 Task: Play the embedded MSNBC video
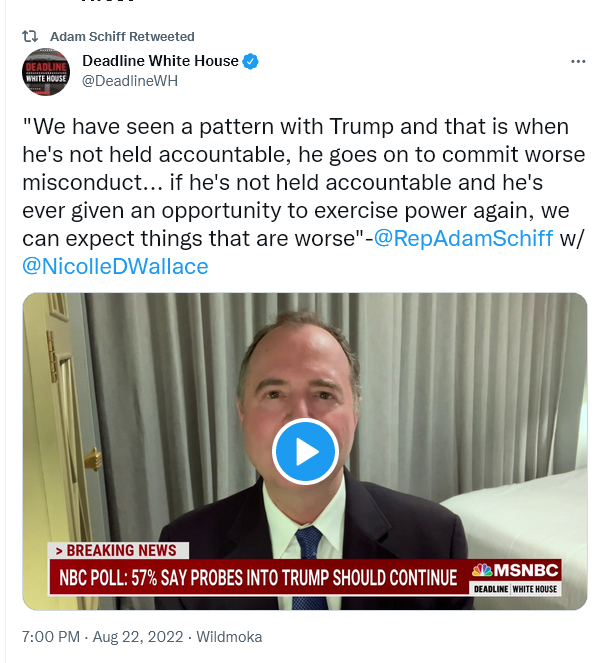[305, 451]
